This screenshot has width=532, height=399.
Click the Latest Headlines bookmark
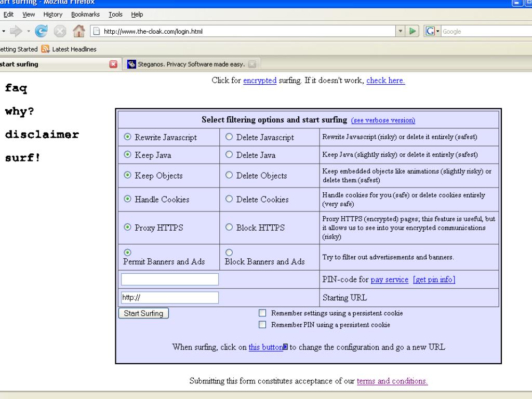click(x=69, y=49)
